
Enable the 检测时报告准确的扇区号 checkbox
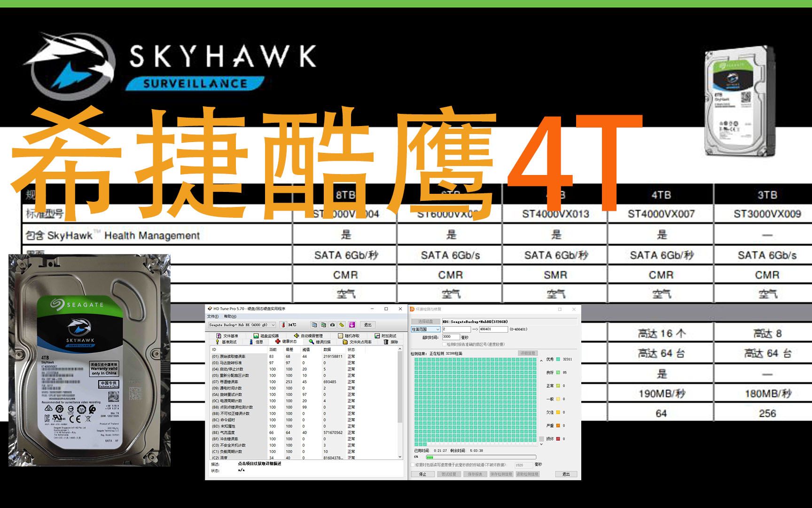(x=444, y=344)
